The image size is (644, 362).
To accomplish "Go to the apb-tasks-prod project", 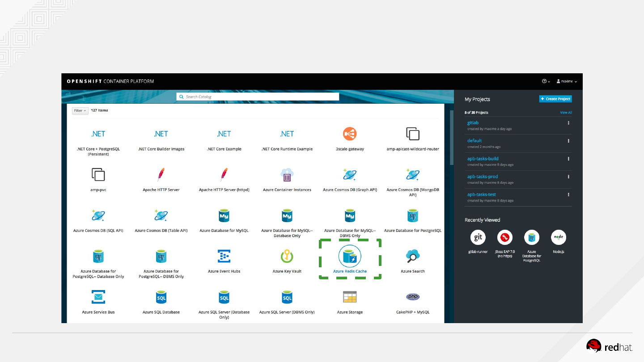I will tap(483, 177).
